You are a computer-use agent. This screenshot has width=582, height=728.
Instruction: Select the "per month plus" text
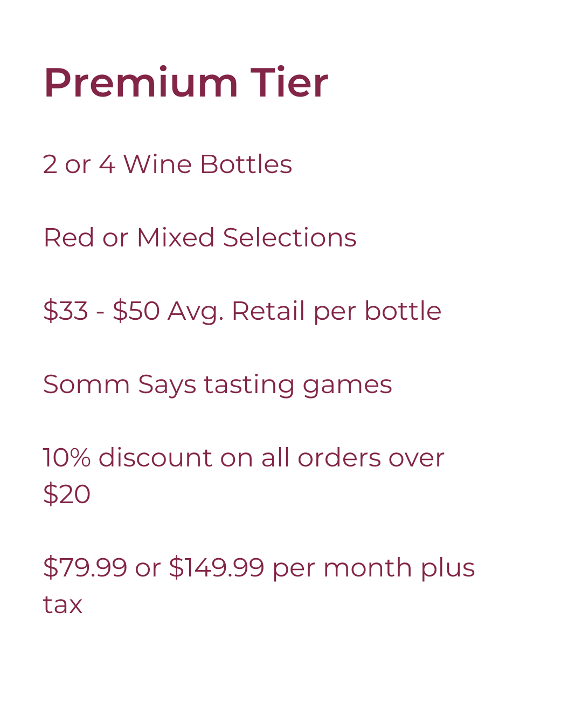click(373, 567)
